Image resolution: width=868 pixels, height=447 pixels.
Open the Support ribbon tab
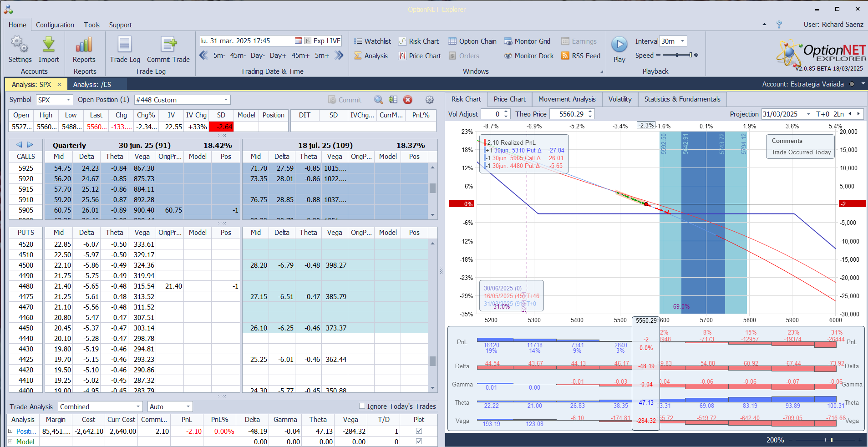[121, 25]
